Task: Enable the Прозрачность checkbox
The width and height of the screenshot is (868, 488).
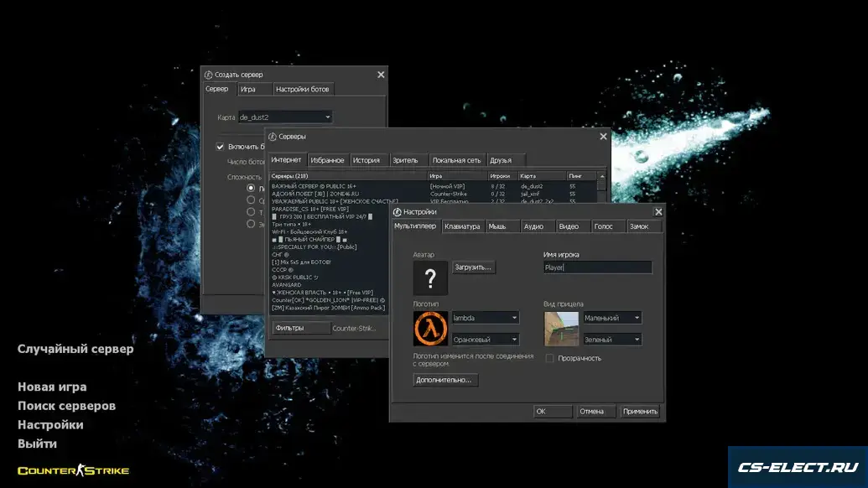Action: (x=550, y=358)
